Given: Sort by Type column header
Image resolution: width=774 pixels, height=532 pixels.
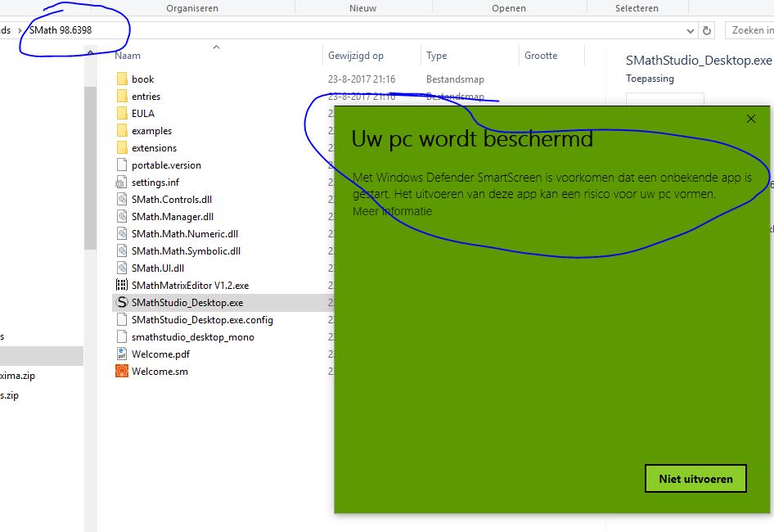Looking at the screenshot, I should tap(437, 56).
